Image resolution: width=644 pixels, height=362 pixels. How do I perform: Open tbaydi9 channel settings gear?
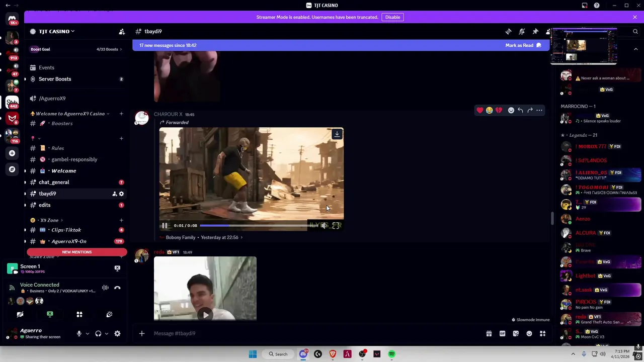click(121, 194)
